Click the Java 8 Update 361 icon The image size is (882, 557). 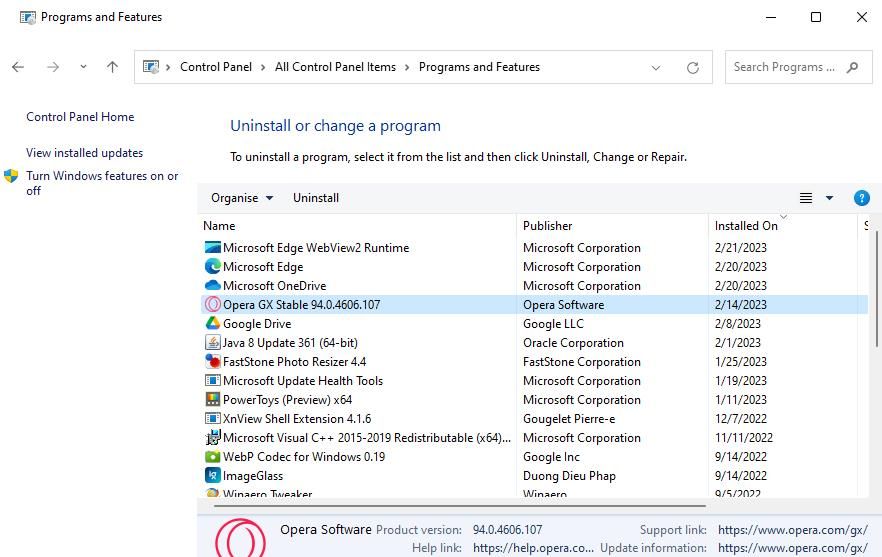pos(213,343)
